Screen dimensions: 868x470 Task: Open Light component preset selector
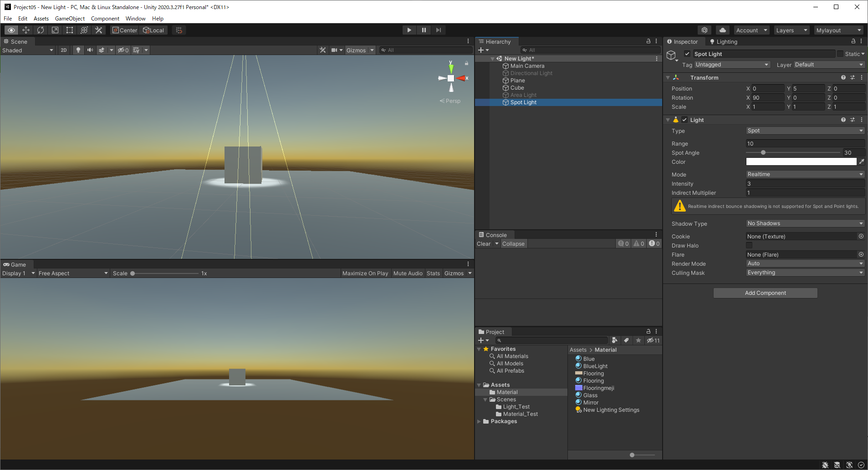pos(853,120)
